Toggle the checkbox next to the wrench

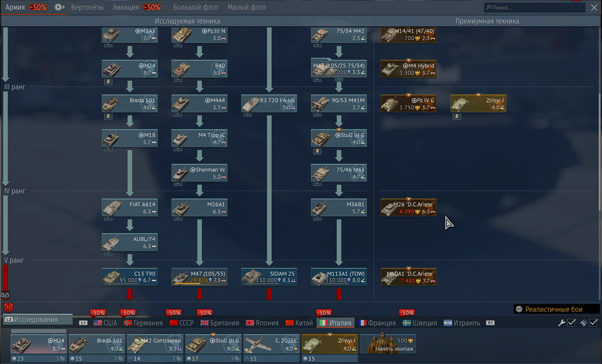click(572, 323)
